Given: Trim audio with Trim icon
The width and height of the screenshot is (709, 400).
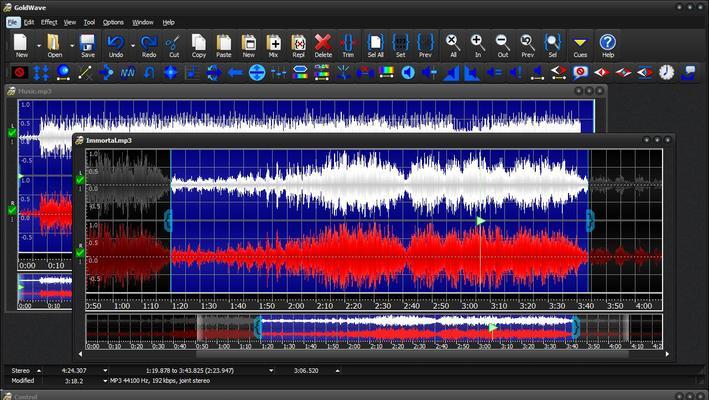Looking at the screenshot, I should point(348,46).
